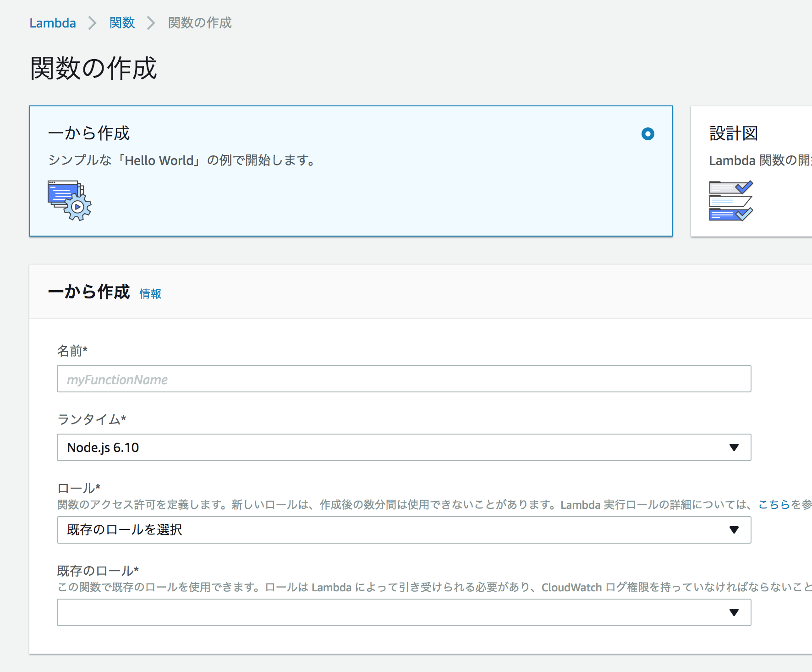Open the Lambda breadcrumb link

[53, 23]
